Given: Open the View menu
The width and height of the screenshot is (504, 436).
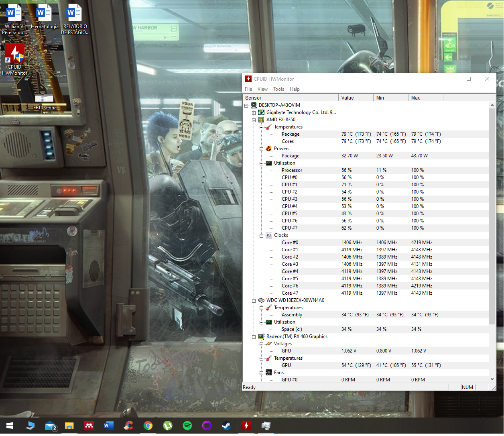Looking at the screenshot, I should 262,89.
